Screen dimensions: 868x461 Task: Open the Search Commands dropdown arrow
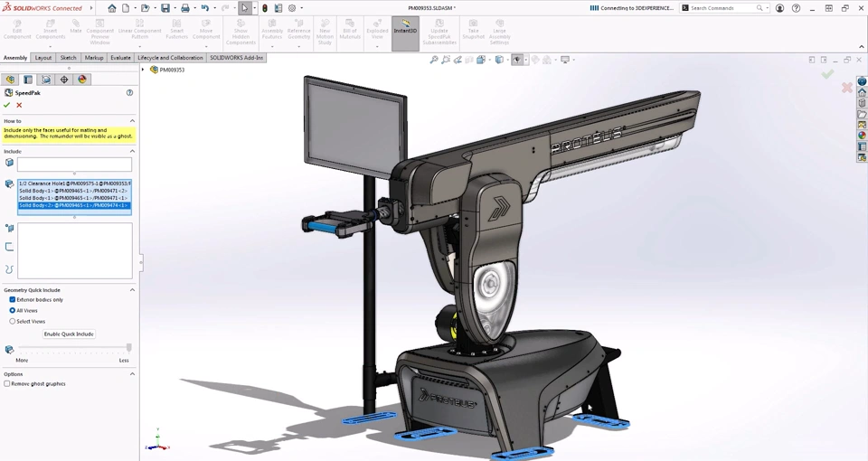click(x=768, y=8)
